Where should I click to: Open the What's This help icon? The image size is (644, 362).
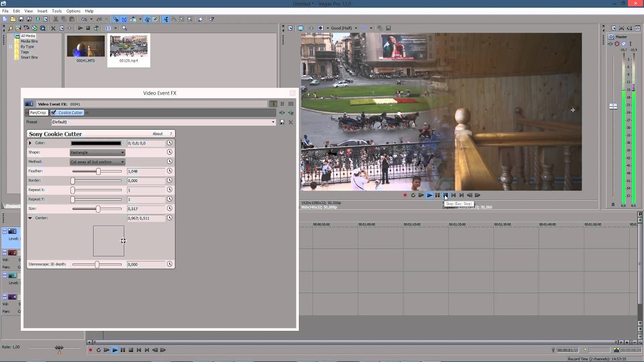211,19
